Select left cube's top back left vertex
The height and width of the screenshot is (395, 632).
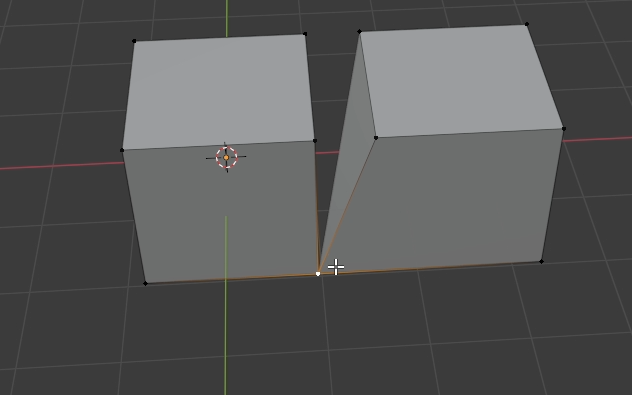(134, 41)
